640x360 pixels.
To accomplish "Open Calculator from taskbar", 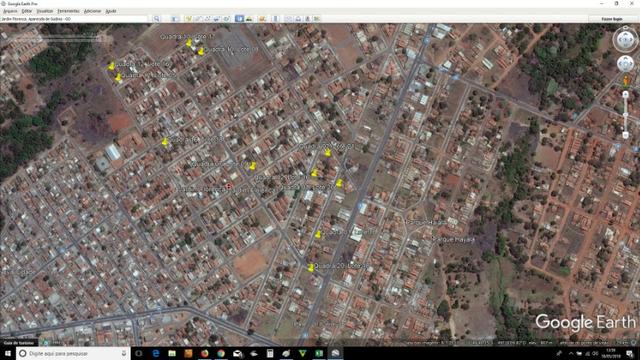I will pos(270,353).
